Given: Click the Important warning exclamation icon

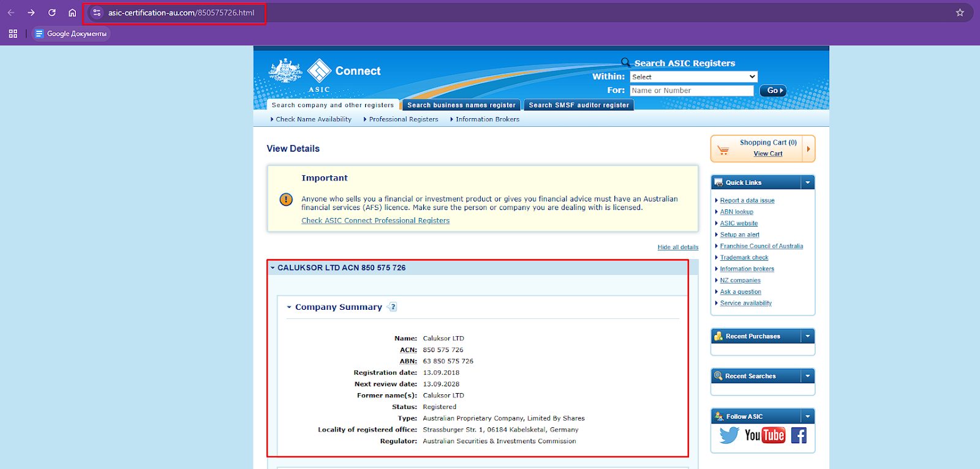Looking at the screenshot, I should point(286,199).
